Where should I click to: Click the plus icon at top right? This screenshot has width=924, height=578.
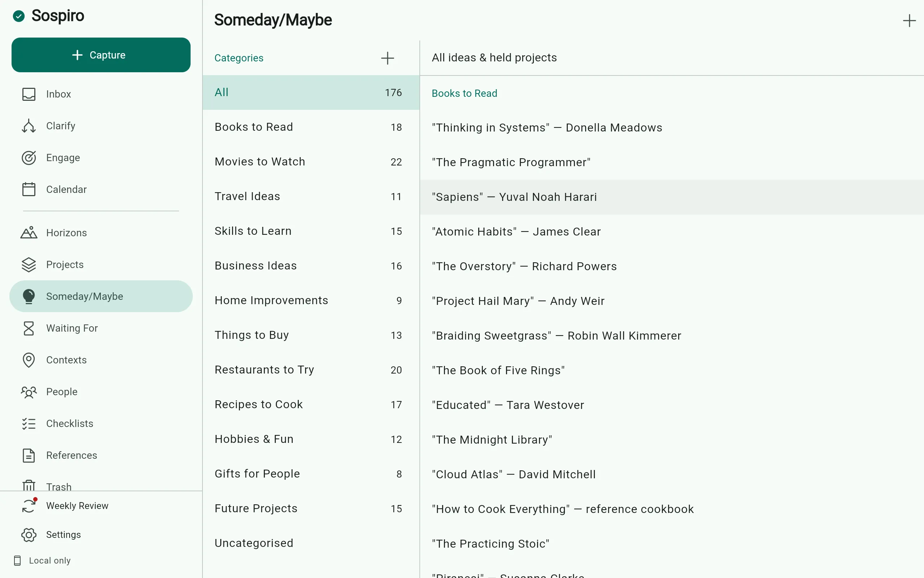(x=909, y=21)
